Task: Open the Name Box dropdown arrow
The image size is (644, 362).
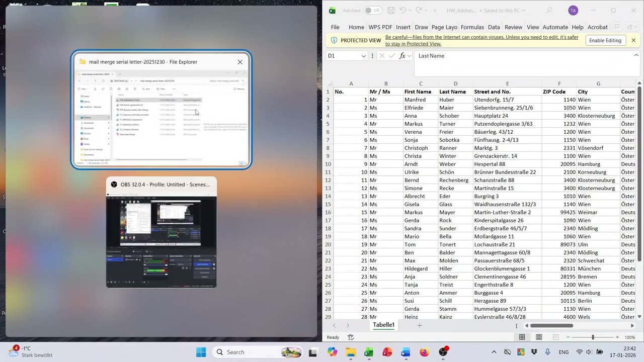Action: 363,56
